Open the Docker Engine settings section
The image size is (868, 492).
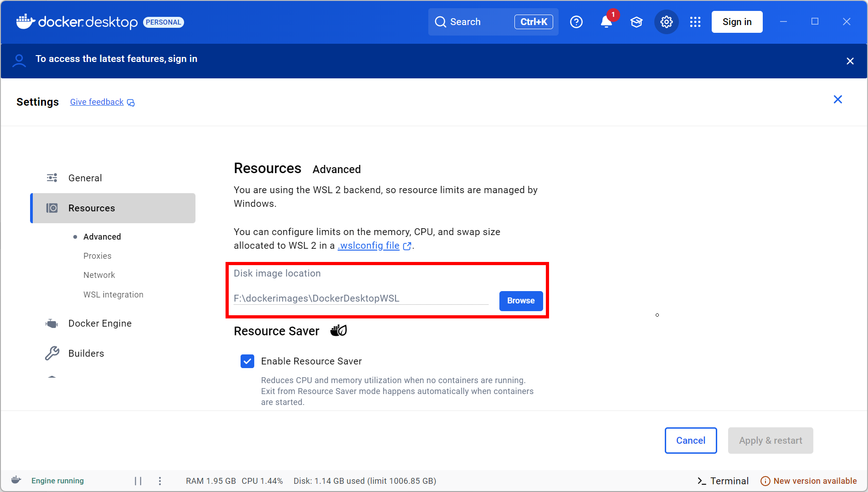[x=113, y=323]
